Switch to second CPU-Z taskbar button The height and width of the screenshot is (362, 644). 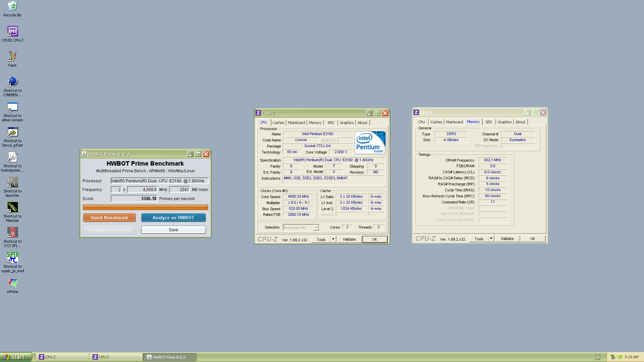point(116,357)
